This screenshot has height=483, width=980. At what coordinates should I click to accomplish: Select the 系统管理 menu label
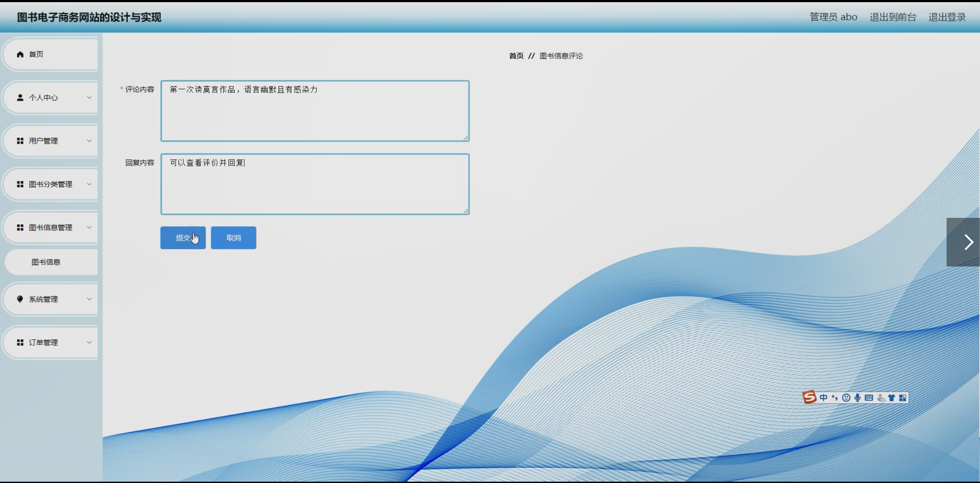[43, 299]
